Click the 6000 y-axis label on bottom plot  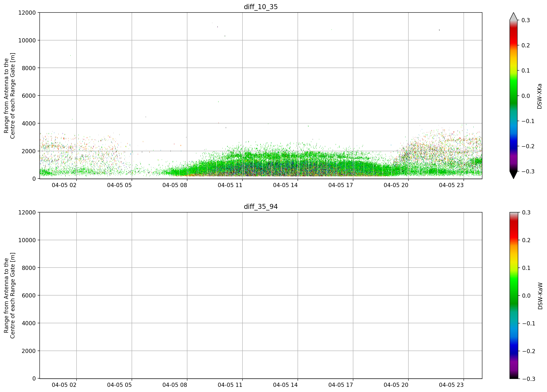[29, 295]
